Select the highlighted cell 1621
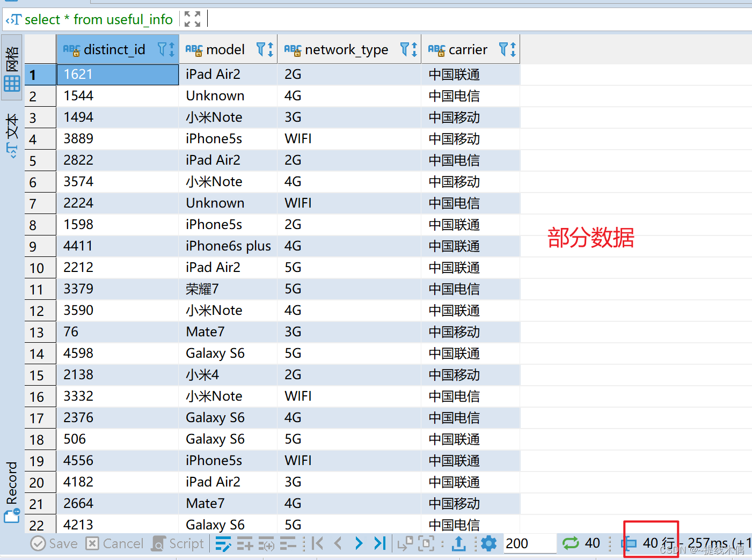This screenshot has height=560, width=752. click(x=118, y=75)
